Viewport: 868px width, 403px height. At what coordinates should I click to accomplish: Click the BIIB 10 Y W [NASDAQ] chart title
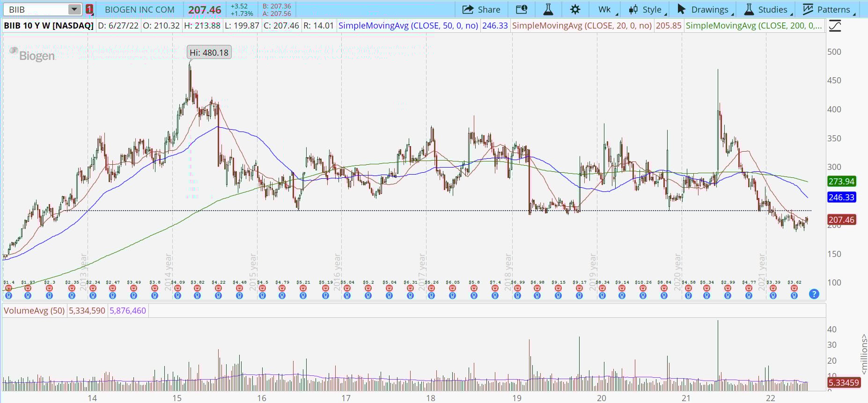point(49,26)
